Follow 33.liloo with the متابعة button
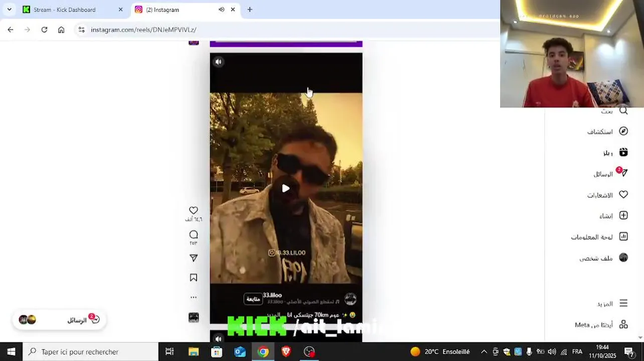The width and height of the screenshot is (644, 361). (253, 299)
